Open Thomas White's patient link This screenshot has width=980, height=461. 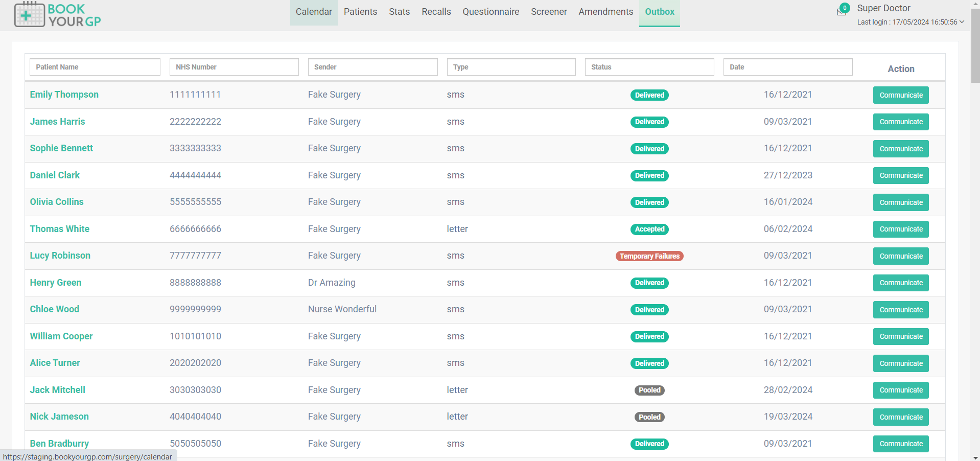click(60, 229)
